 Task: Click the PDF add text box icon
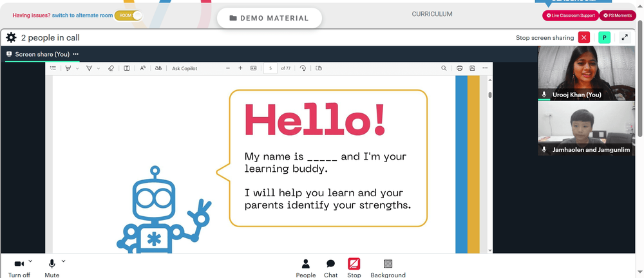click(x=127, y=68)
